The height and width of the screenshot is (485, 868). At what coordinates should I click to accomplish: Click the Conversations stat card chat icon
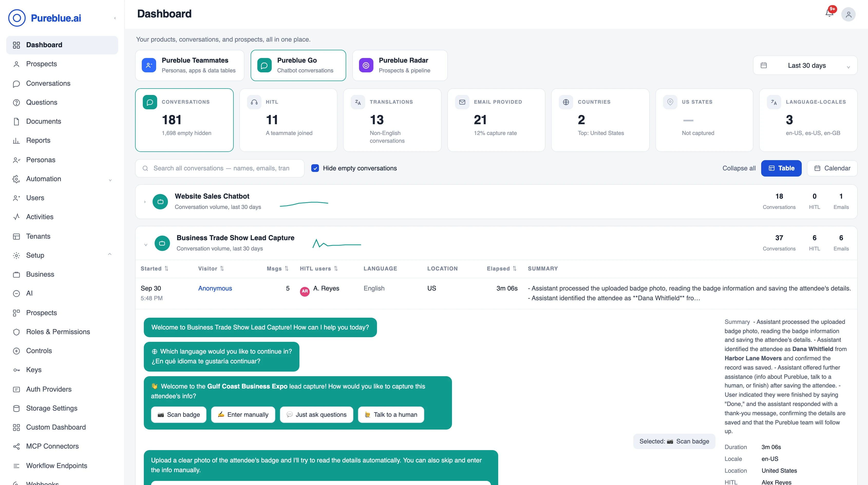(x=150, y=102)
